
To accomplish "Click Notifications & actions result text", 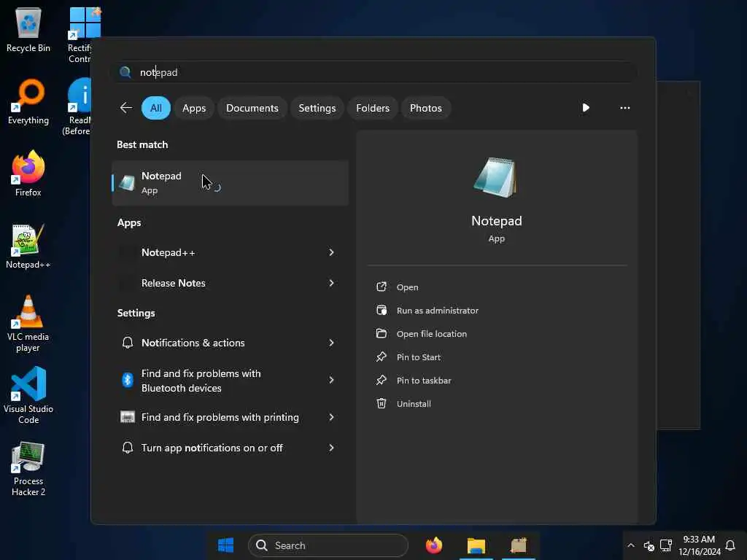I will pyautogui.click(x=193, y=343).
